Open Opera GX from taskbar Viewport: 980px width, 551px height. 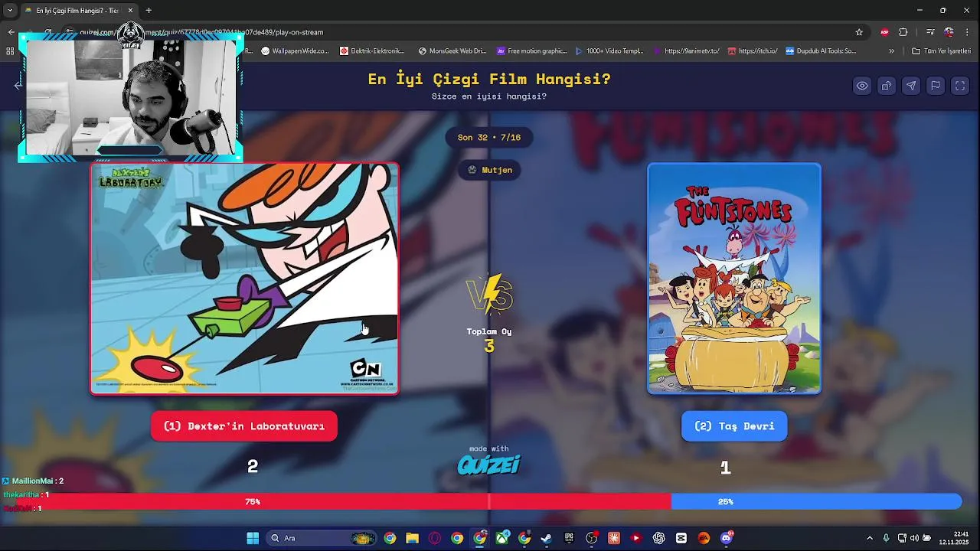[x=435, y=538]
